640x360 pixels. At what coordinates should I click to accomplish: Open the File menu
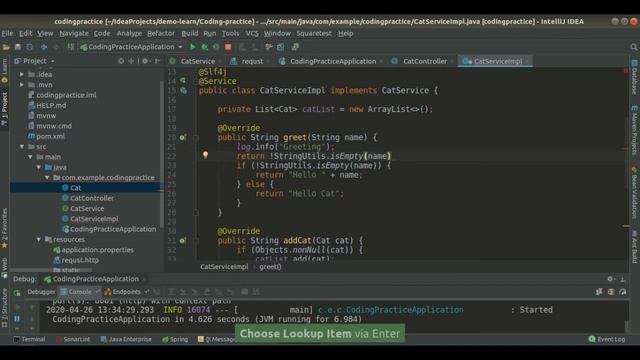tap(7, 33)
